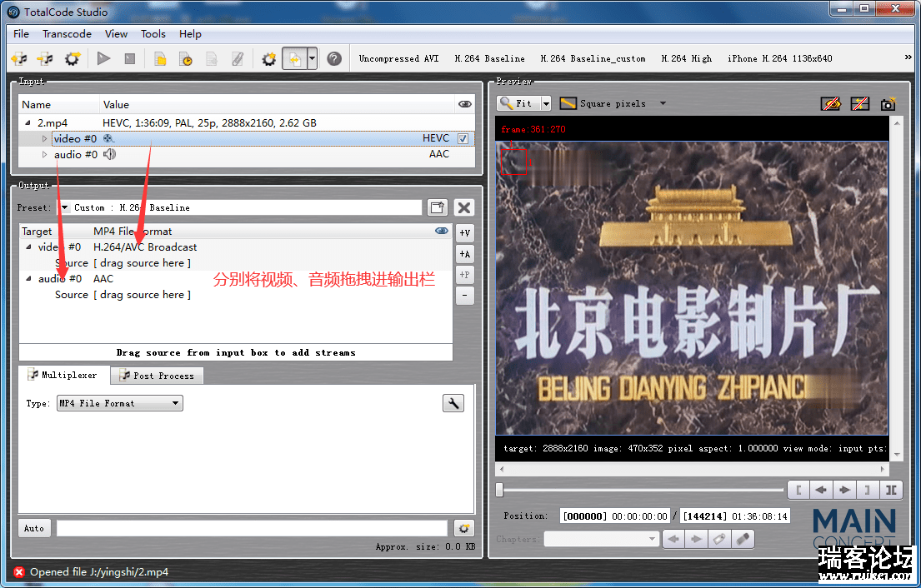
Task: Remove stream with the minus button
Action: pyautogui.click(x=464, y=295)
